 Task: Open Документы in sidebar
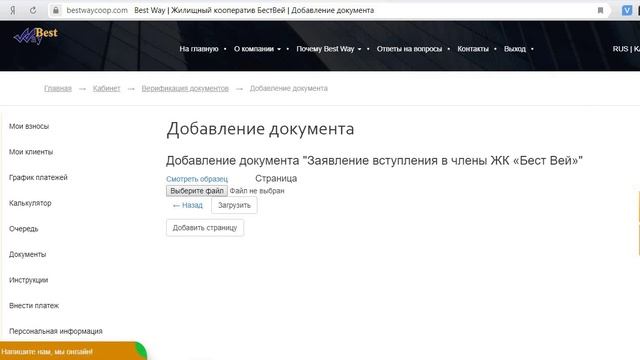pyautogui.click(x=27, y=254)
